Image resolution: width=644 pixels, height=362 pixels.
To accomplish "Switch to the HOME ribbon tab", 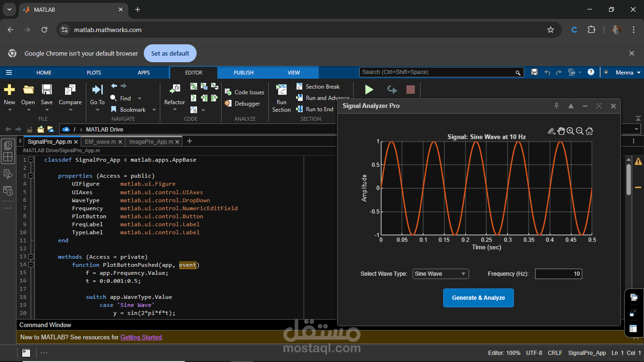I will pyautogui.click(x=44, y=73).
